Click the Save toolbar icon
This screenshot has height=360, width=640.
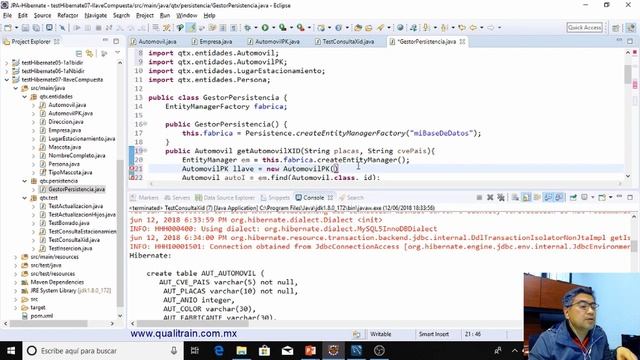pos(25,28)
